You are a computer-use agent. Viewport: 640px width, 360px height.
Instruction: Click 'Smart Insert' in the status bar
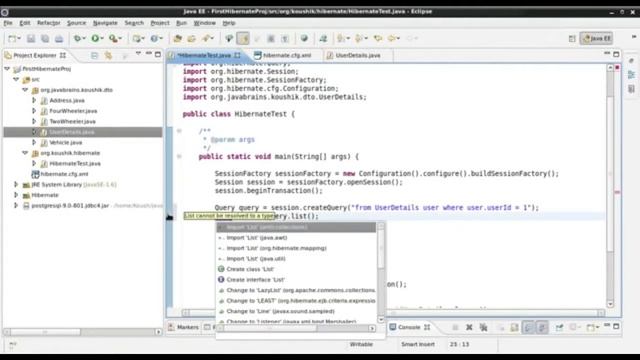(418, 344)
